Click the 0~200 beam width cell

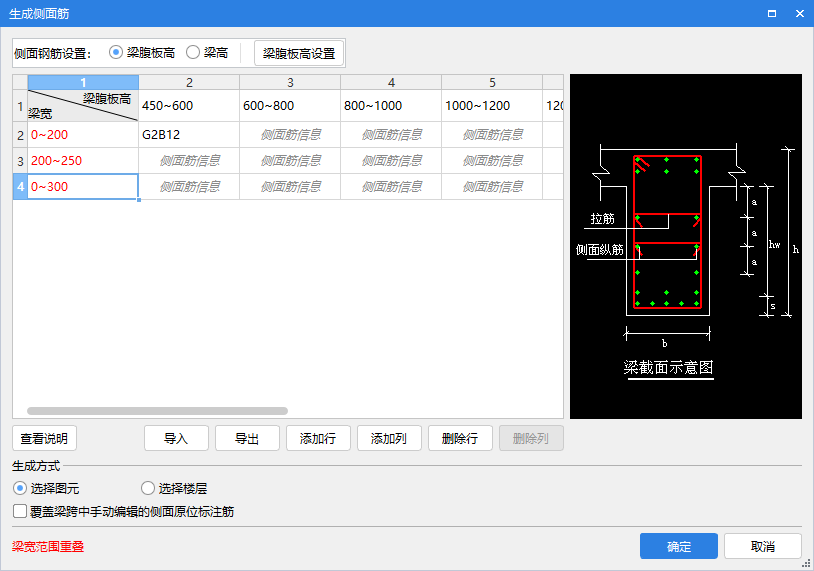(83, 135)
